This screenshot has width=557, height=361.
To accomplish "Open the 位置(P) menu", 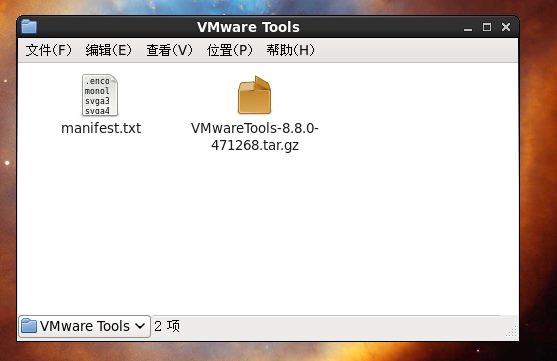I will tap(230, 50).
